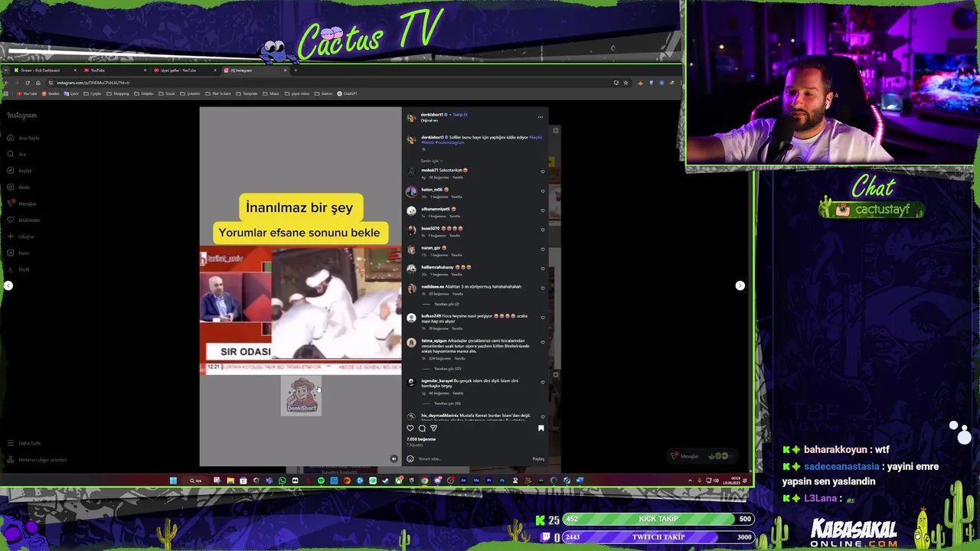The height and width of the screenshot is (551, 980).
Task: Like the comment by isgender_karayel
Action: [543, 383]
